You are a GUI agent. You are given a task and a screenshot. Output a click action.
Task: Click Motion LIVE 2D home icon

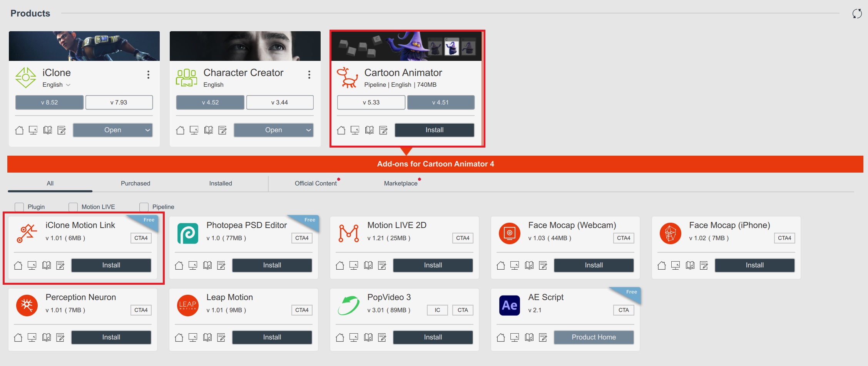[340, 265]
